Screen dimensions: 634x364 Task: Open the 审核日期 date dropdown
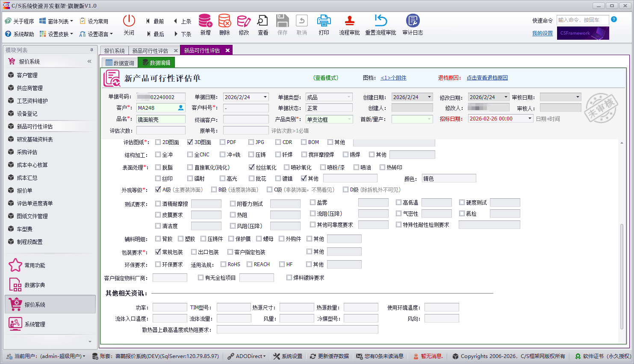(578, 97)
